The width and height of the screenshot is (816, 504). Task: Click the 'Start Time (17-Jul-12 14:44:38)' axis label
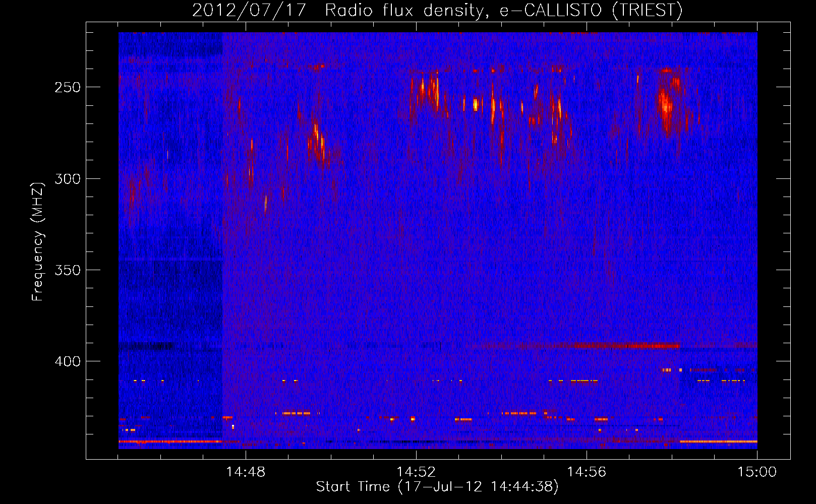pyautogui.click(x=437, y=487)
